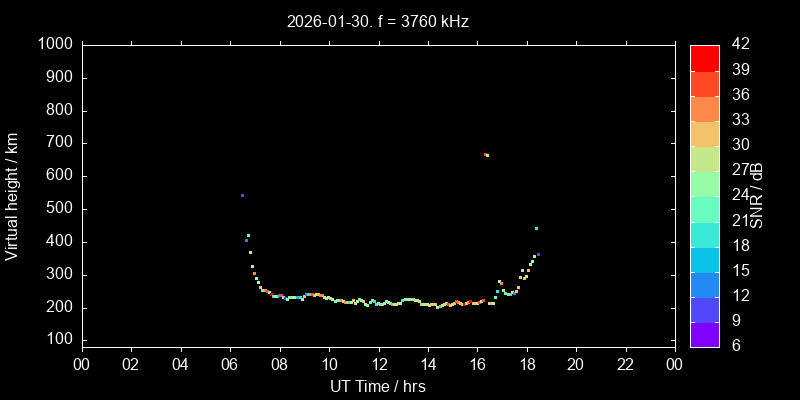800x400 pixels.
Task: Click the "SNR / dB" colorbar label
Action: pos(757,196)
